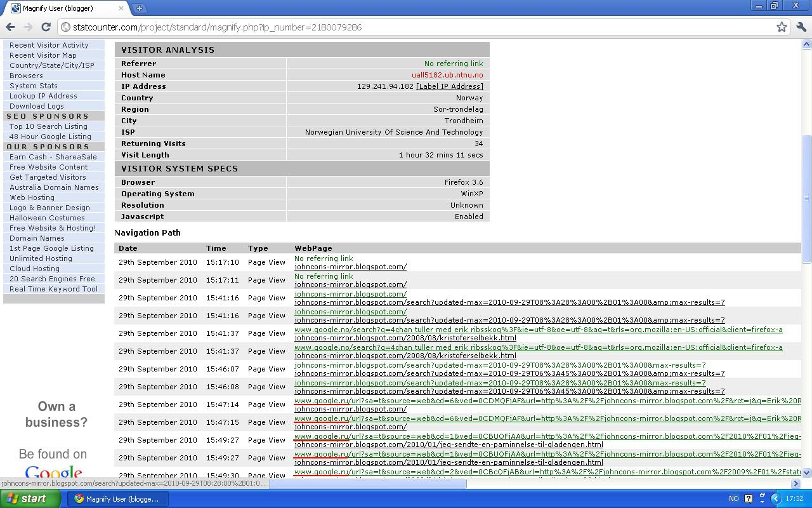Click the vertical scrollbar thumb

pyautogui.click(x=807, y=199)
